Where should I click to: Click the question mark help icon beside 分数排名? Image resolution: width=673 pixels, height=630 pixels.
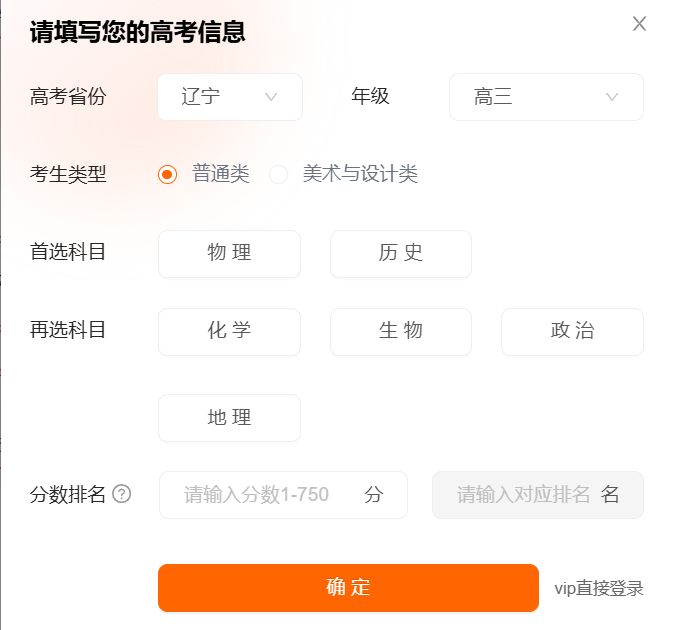tap(121, 494)
